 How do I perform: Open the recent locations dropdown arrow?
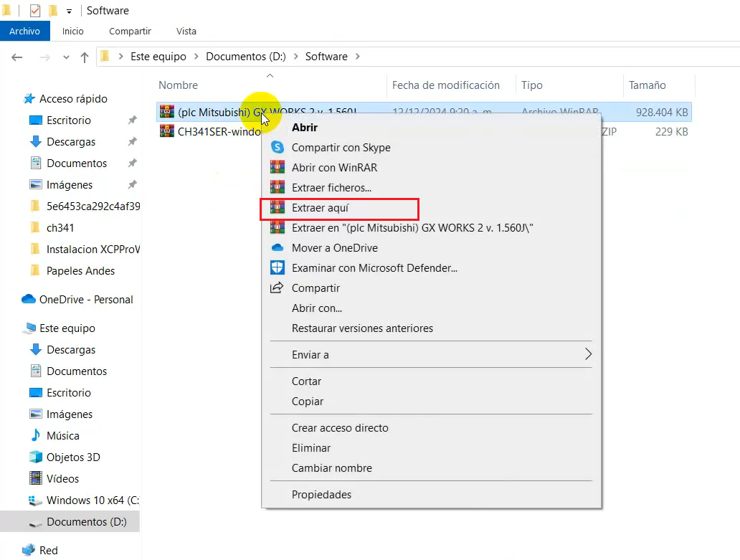point(66,57)
